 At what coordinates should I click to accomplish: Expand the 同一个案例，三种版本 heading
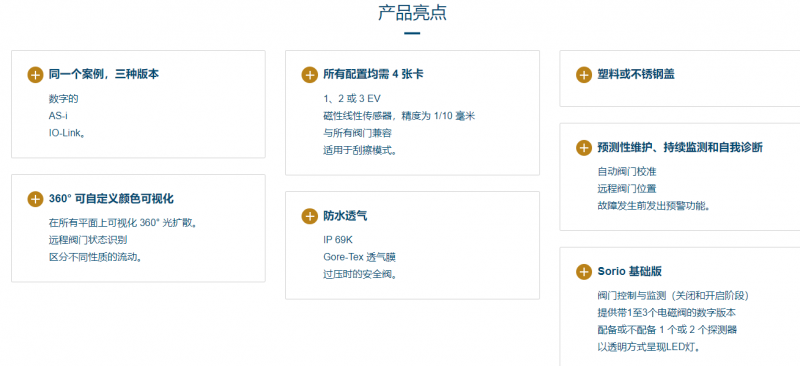104,75
